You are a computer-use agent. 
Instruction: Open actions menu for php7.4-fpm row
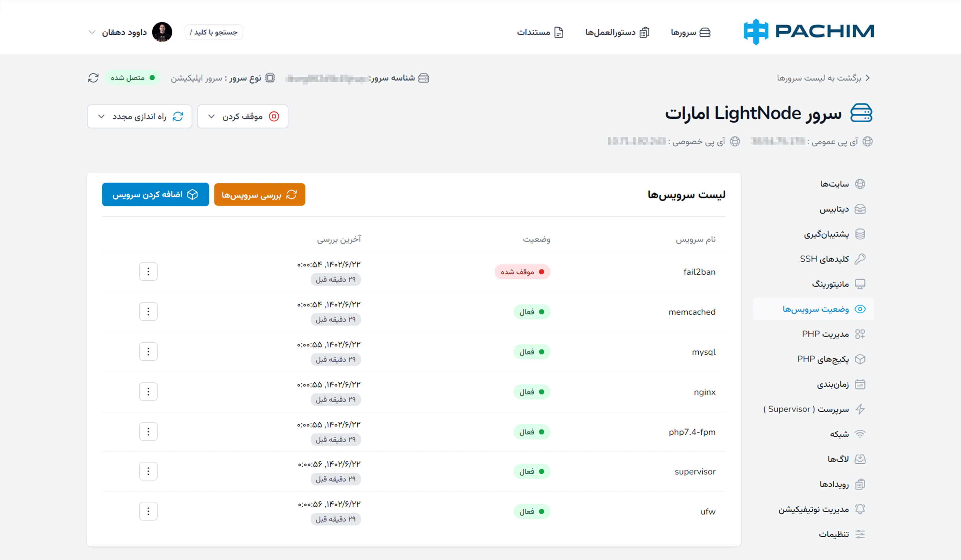148,431
